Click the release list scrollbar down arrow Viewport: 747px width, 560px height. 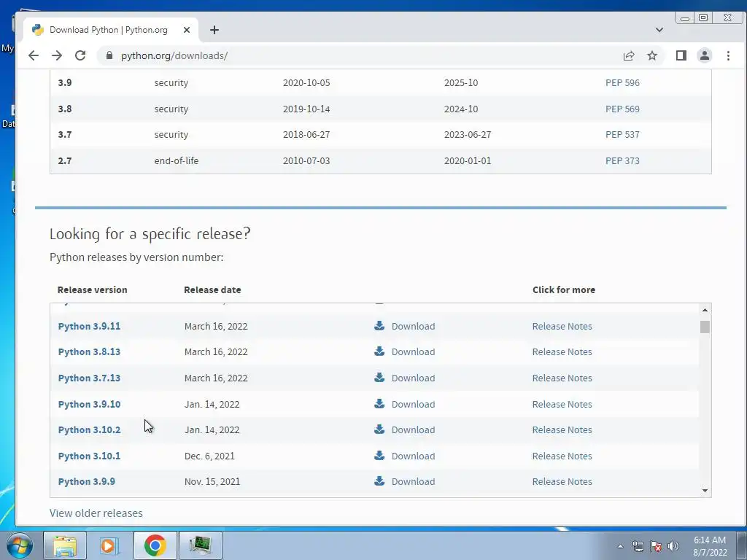[705, 491]
